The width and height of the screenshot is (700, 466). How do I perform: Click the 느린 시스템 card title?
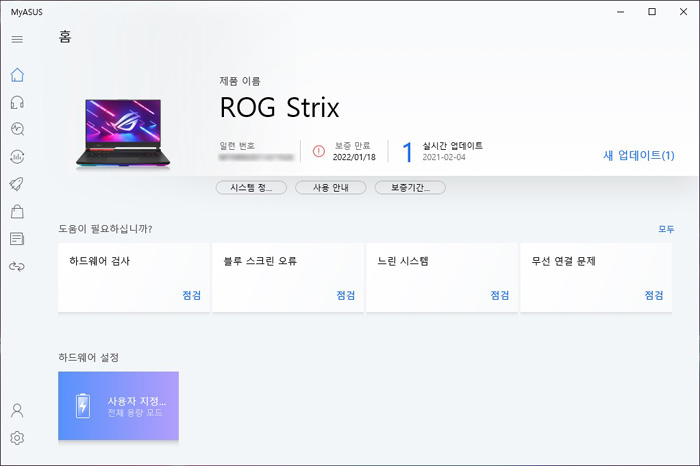[403, 261]
